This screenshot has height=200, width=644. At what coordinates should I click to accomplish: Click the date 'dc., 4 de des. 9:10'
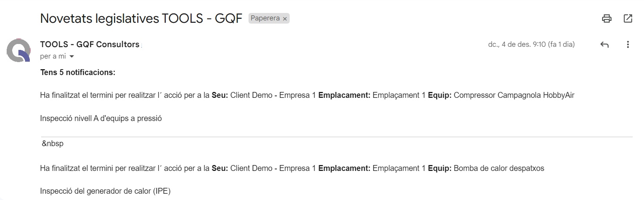[517, 44]
